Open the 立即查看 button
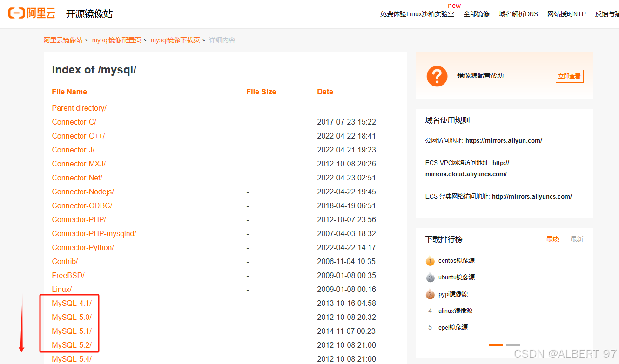The image size is (619, 364). tap(569, 76)
